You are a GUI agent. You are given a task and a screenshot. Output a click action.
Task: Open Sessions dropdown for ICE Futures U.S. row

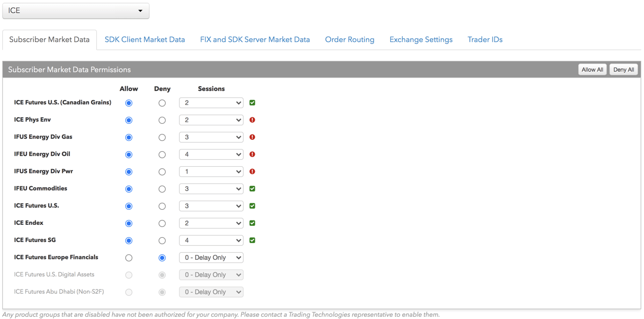click(x=211, y=206)
